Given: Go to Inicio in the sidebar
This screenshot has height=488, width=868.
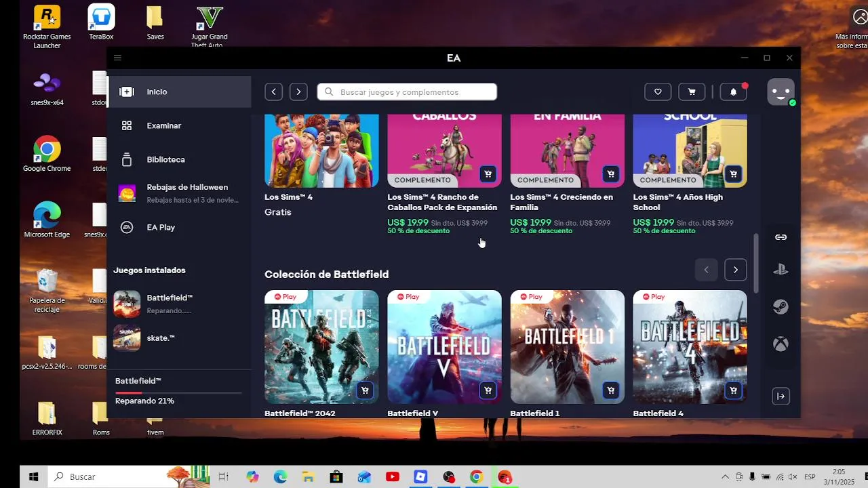Looking at the screenshot, I should pyautogui.click(x=179, y=91).
